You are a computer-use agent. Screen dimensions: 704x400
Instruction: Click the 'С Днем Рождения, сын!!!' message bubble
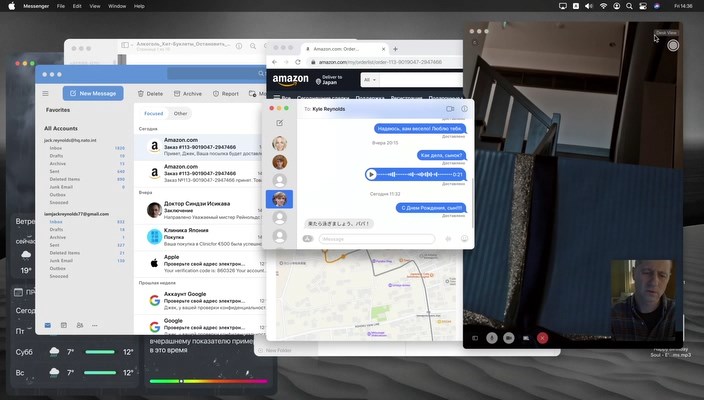tap(431, 208)
